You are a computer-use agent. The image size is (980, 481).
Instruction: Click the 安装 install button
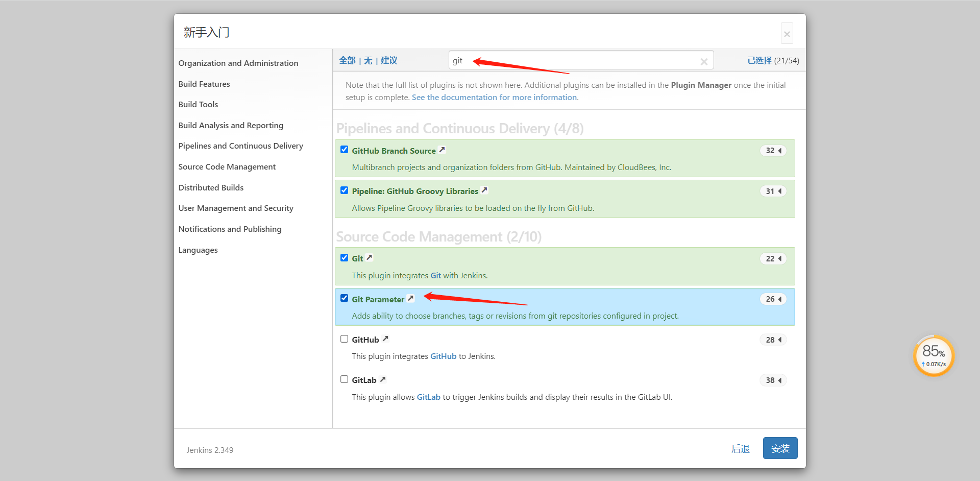[780, 448]
